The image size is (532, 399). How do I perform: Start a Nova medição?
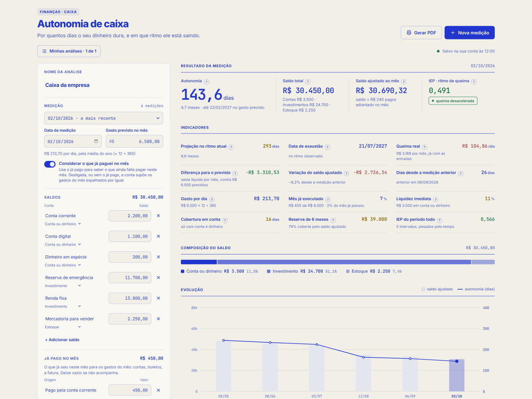click(x=469, y=33)
